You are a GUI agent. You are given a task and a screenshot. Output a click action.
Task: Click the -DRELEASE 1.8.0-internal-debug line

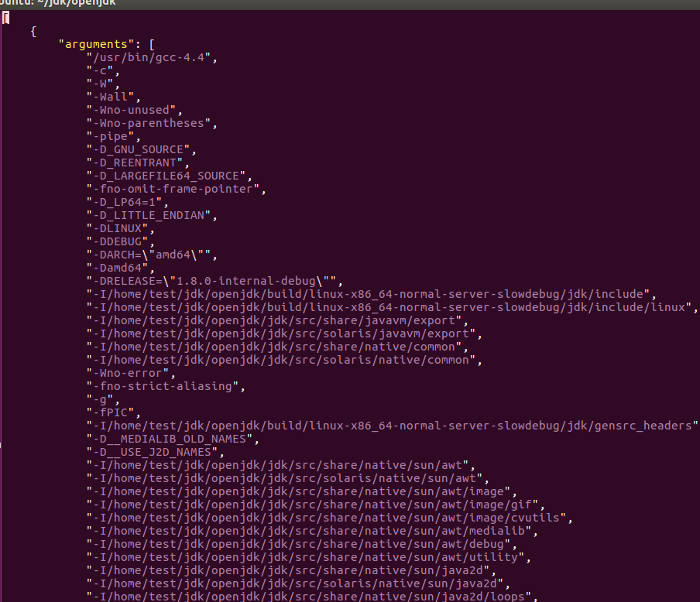[x=214, y=281]
